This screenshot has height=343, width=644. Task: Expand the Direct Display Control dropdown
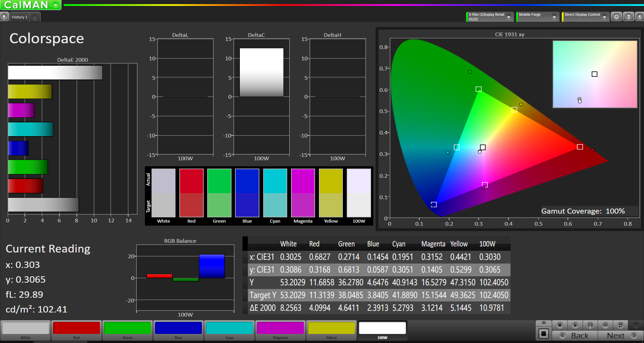pos(604,17)
